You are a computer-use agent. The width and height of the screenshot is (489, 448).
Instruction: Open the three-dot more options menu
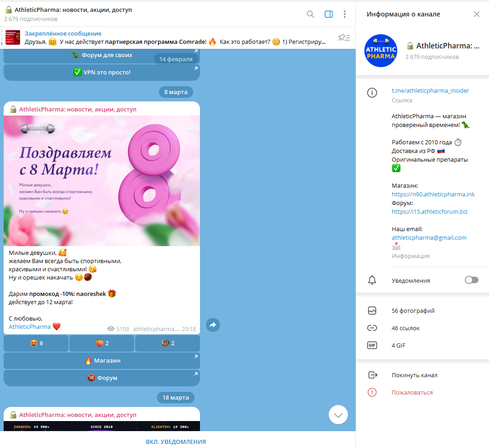[345, 14]
